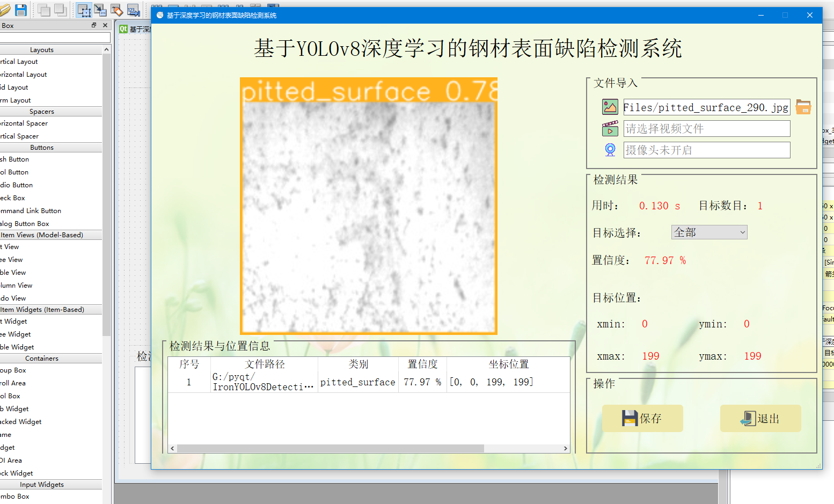834x504 pixels.
Task: Select the Edit Tab Order tool
Action: tap(133, 10)
